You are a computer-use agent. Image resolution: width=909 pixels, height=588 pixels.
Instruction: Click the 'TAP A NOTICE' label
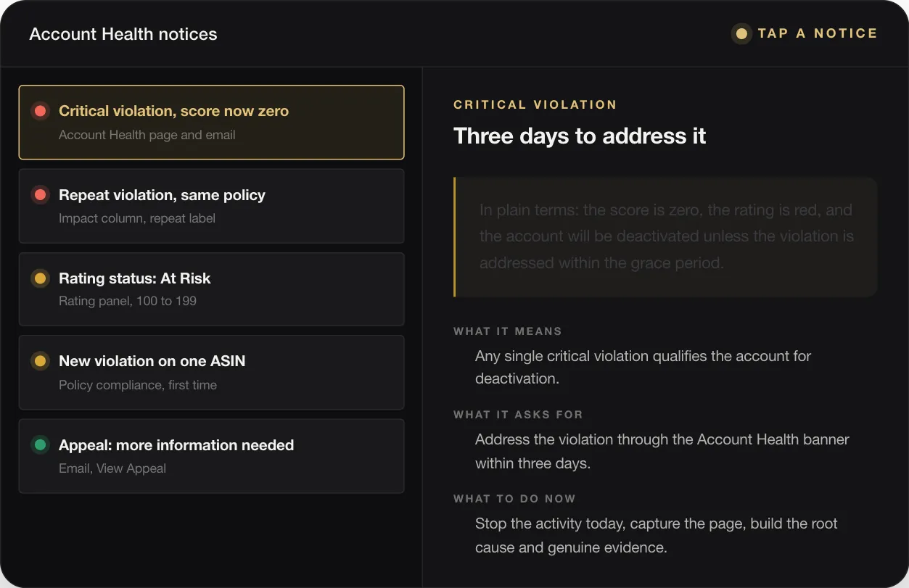pos(818,33)
